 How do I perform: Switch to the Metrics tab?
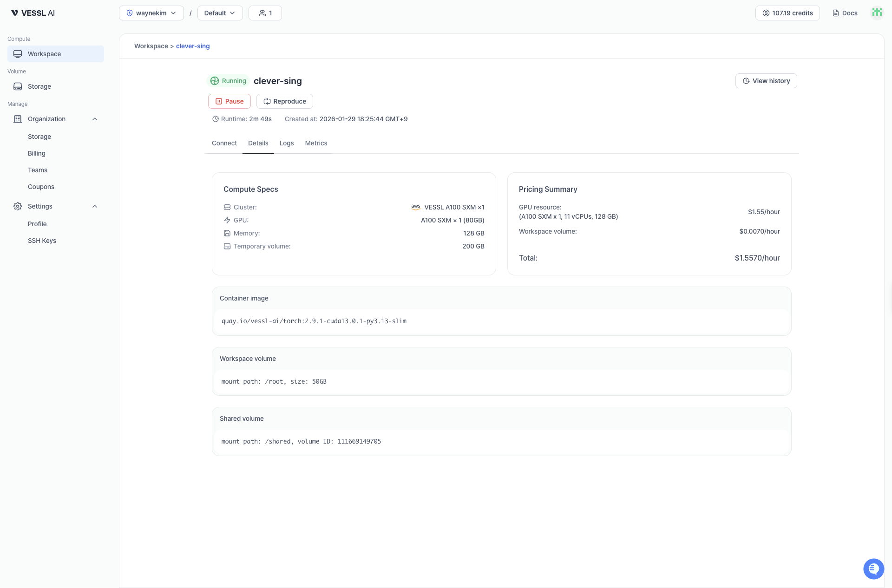[x=316, y=143]
